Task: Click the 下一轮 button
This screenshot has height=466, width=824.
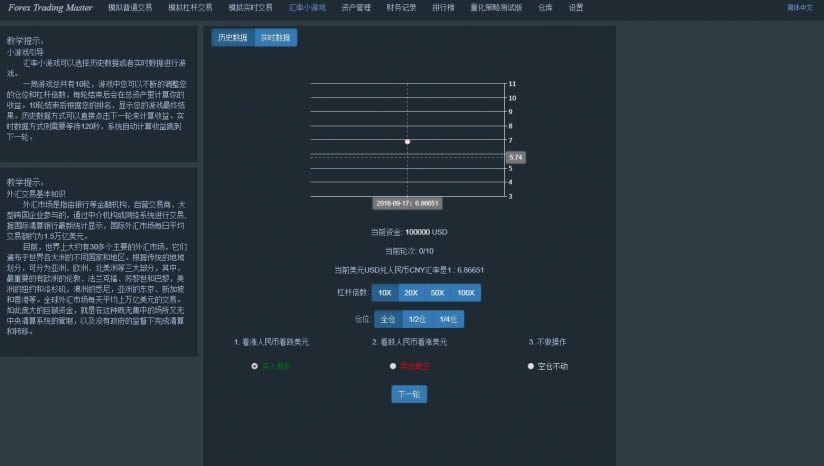Action: 409,394
